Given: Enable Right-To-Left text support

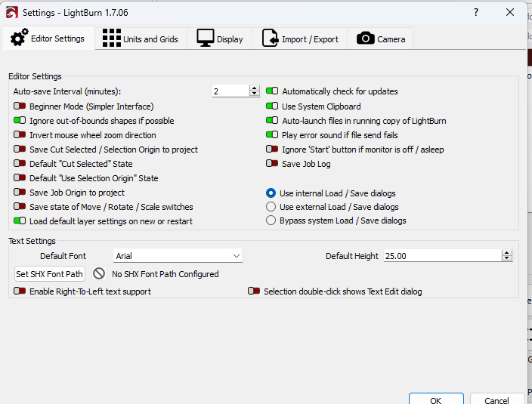Looking at the screenshot, I should 20,291.
